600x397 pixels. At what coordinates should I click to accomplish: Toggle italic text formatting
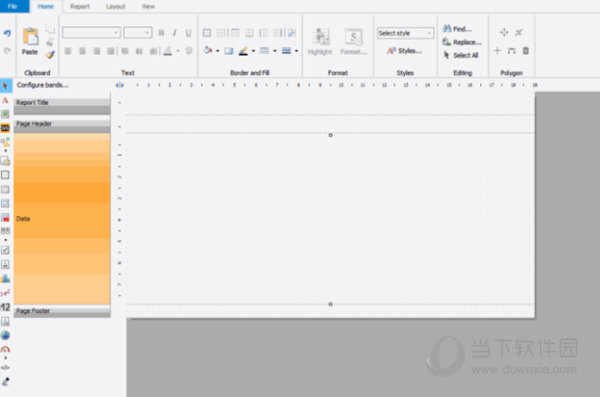pyautogui.click(x=175, y=33)
